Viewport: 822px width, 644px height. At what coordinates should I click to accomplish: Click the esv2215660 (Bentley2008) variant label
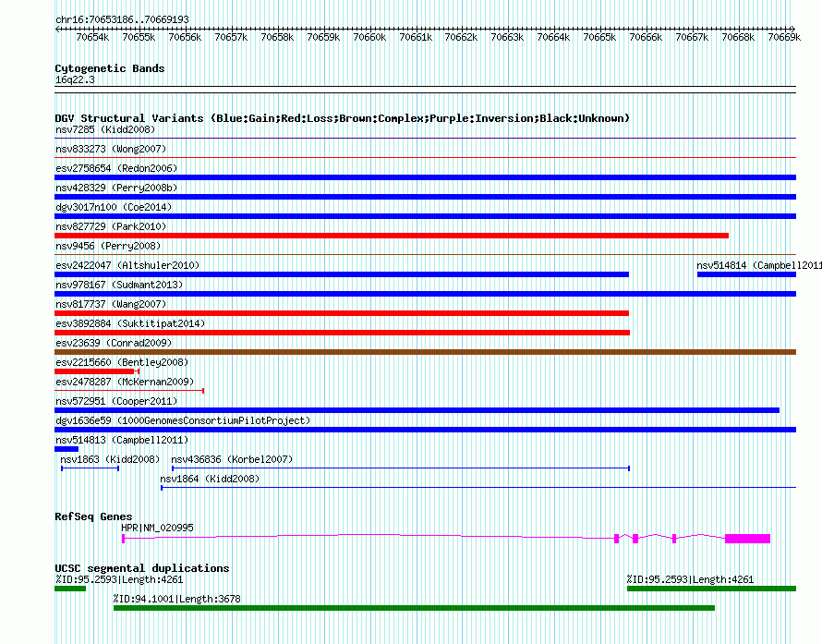(x=122, y=362)
